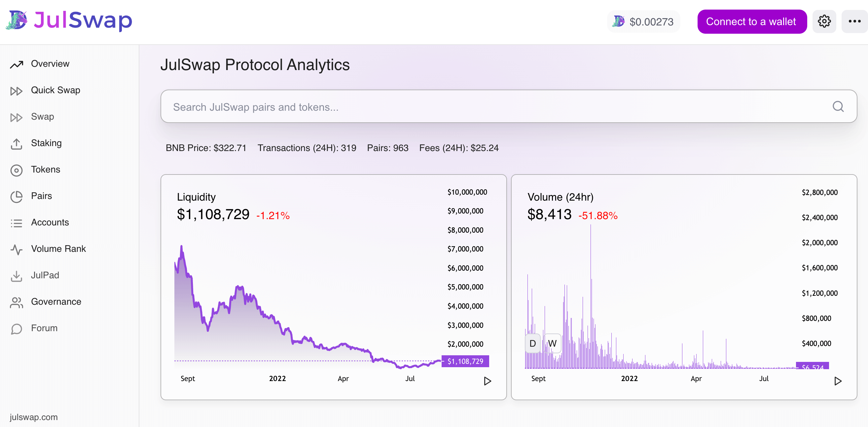Click the Governance users icon
Image resolution: width=868 pixels, height=427 pixels.
(16, 302)
